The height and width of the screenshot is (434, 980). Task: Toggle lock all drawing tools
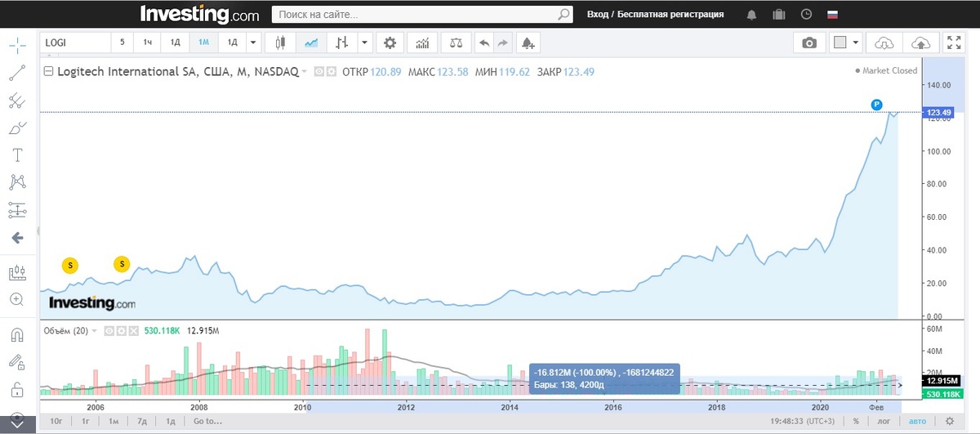(17, 388)
